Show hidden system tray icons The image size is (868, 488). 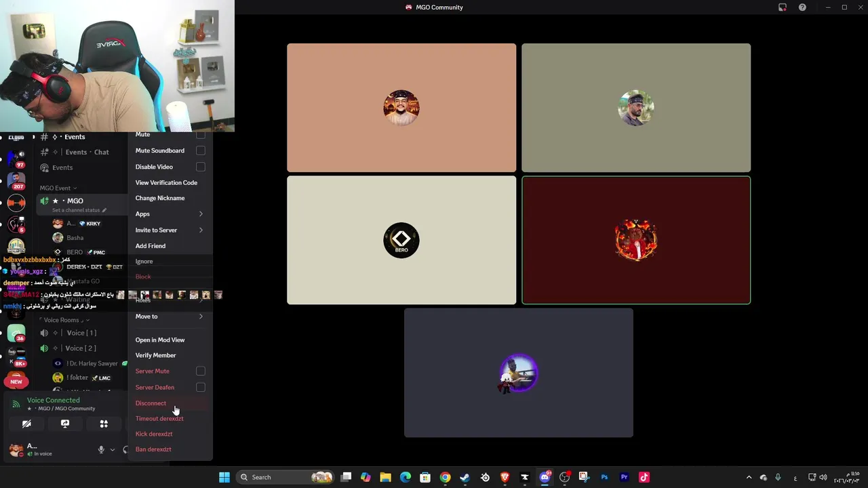(x=749, y=477)
